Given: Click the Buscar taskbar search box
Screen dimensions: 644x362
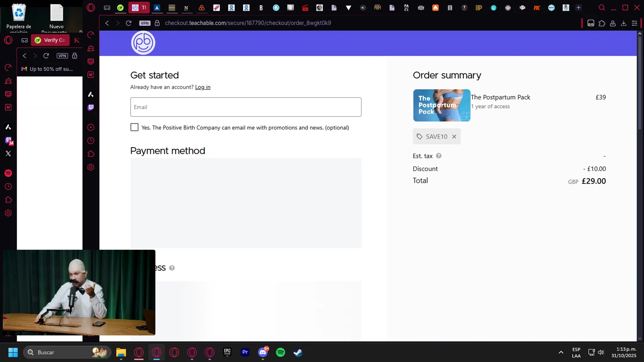Looking at the screenshot, I should tap(67, 353).
